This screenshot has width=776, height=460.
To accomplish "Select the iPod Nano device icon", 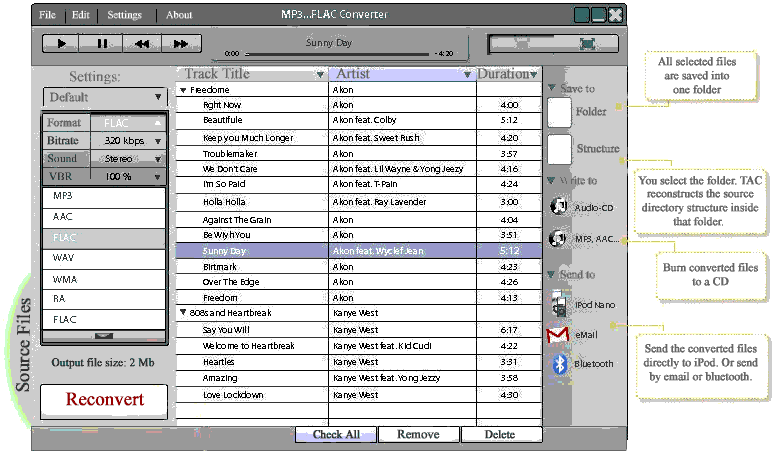I will 559,304.
